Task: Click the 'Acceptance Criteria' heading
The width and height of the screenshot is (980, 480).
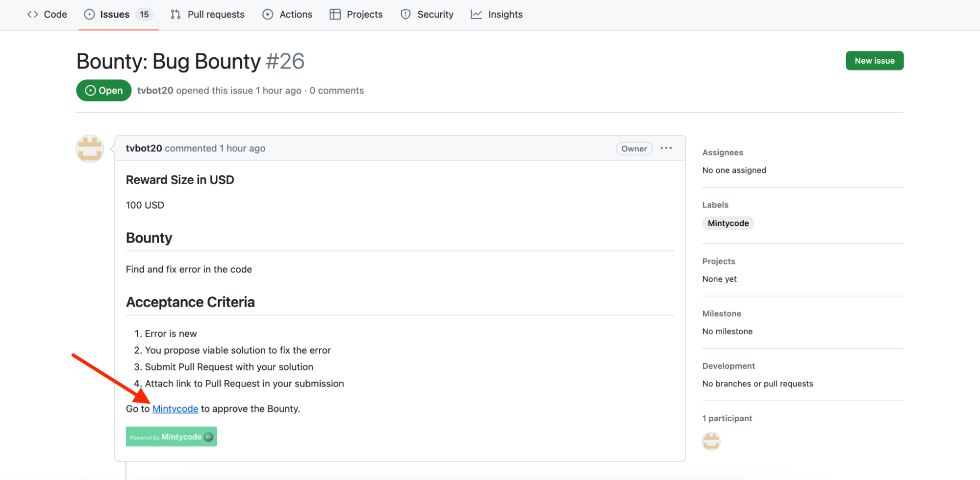Action: click(x=190, y=302)
